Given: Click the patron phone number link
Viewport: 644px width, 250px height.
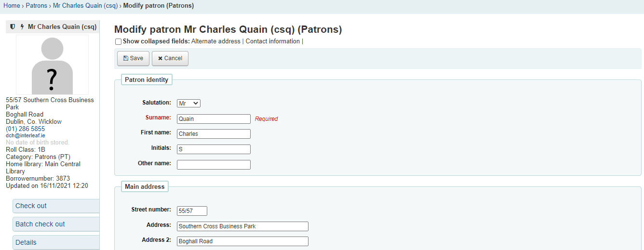Looking at the screenshot, I should pyautogui.click(x=25, y=129).
